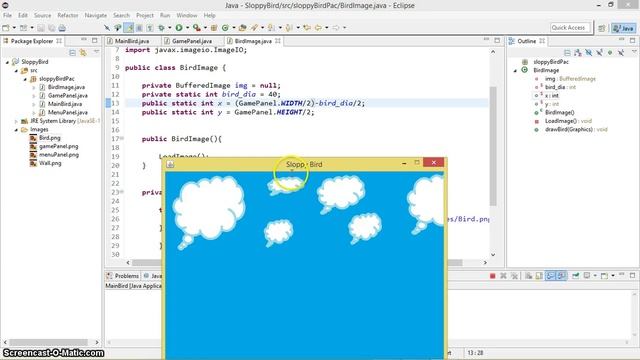The image size is (640, 360).
Task: Click the Open Type folder icon
Action: (x=242, y=28)
